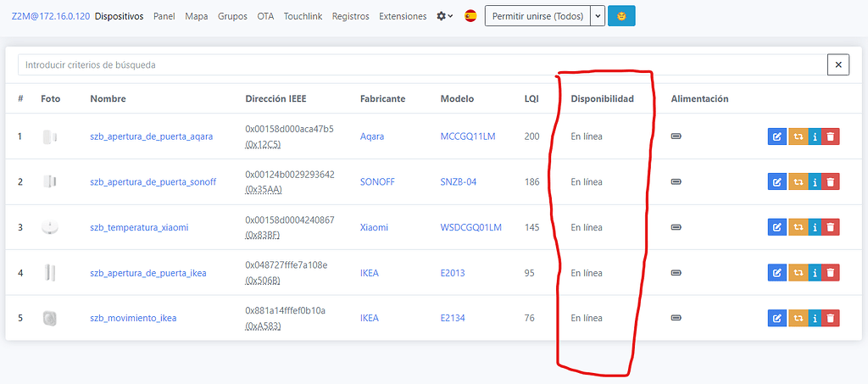
Task: Click the blue smiley face button
Action: click(621, 16)
